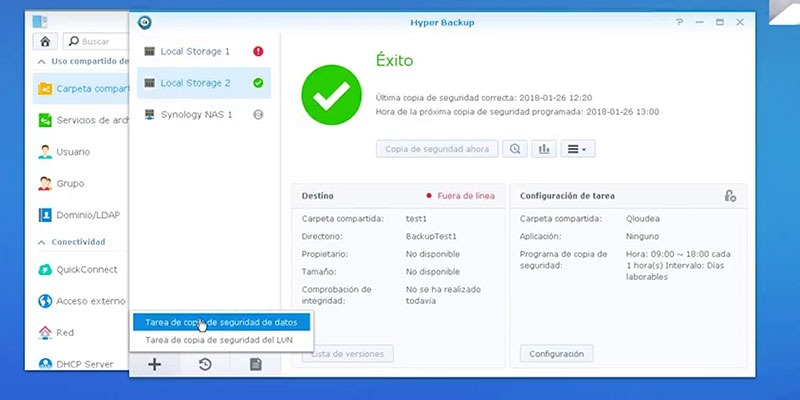Viewport: 800px width, 400px height.
Task: Click the backup explorer magnifier icon
Action: [x=515, y=149]
